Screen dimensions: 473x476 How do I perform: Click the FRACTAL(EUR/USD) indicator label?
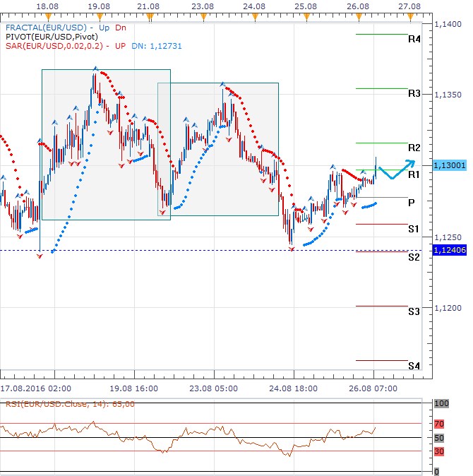(x=45, y=28)
